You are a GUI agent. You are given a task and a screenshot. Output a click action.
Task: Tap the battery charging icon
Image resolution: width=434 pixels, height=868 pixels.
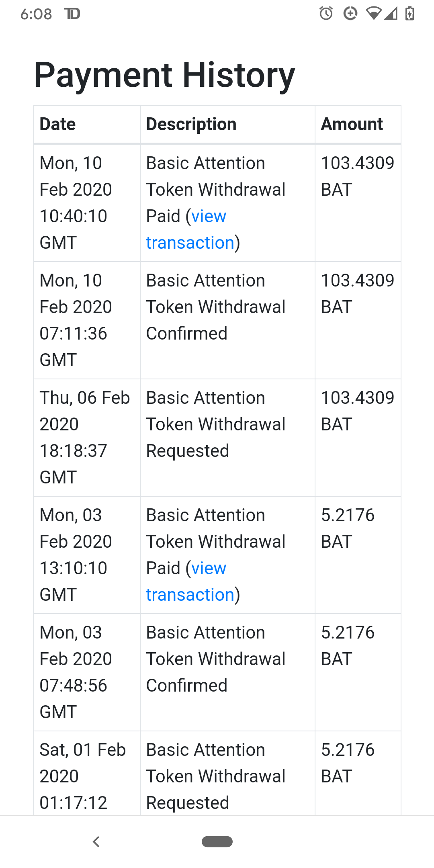tap(409, 14)
